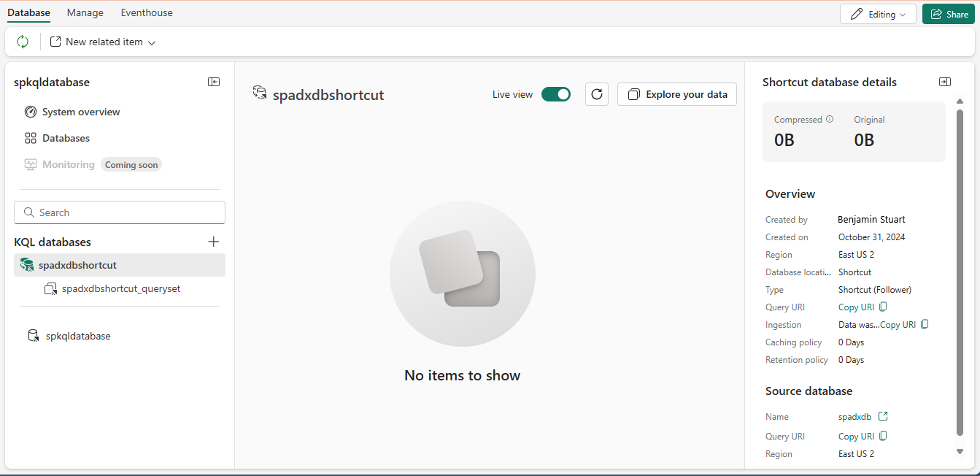
Task: Switch to the Manage tab
Action: pos(85,12)
